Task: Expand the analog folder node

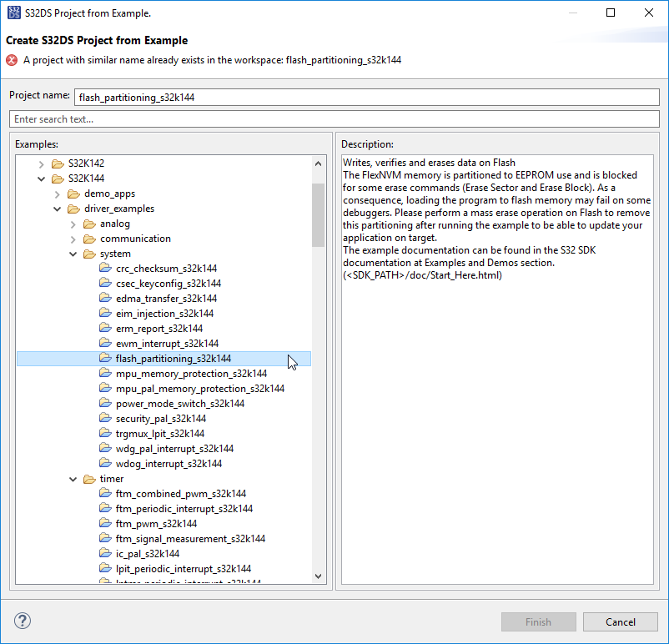Action: (x=73, y=224)
